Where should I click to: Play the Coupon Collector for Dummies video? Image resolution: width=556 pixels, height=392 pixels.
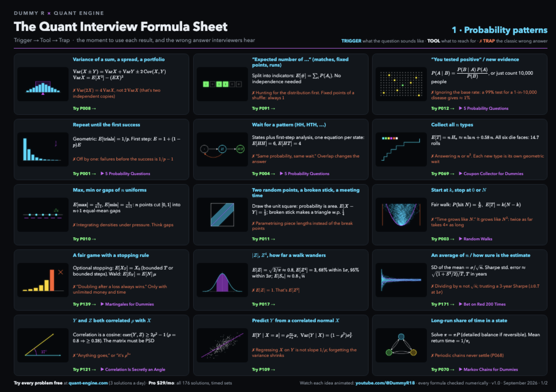coord(491,174)
